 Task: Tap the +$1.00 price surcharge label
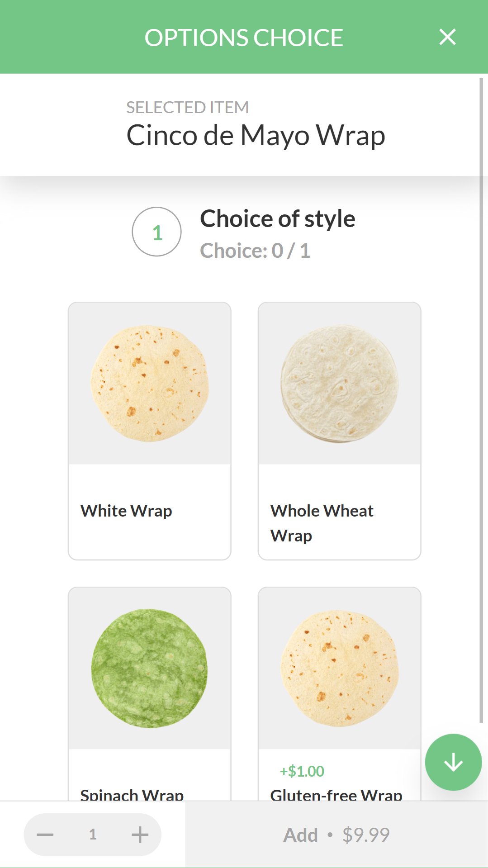click(302, 771)
